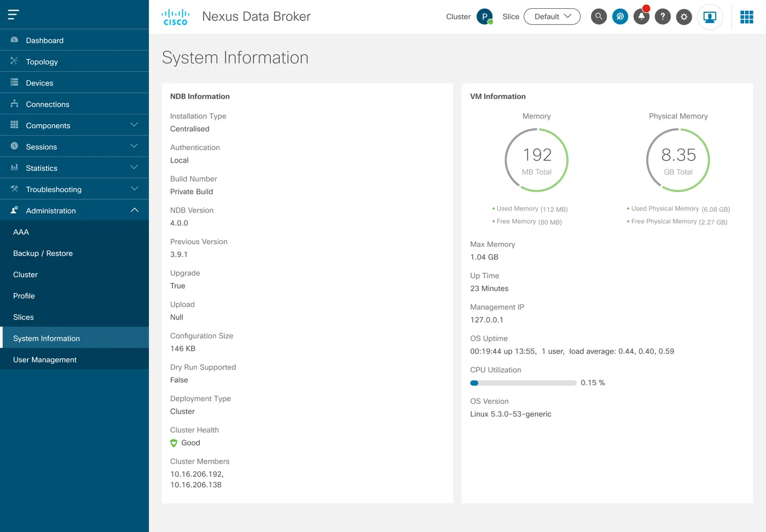The height and width of the screenshot is (532, 766).
Task: Click the Physical Memory 8.35 GB gauge
Action: (678, 160)
